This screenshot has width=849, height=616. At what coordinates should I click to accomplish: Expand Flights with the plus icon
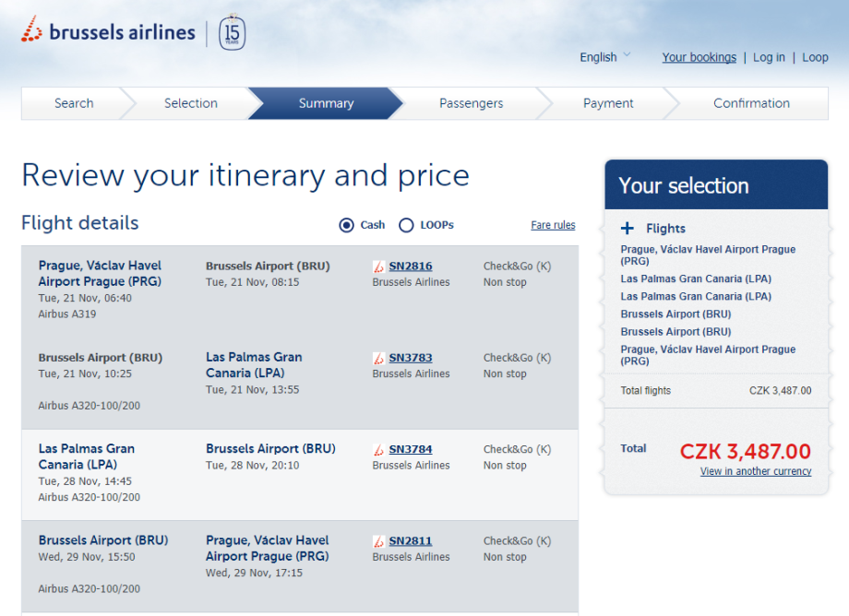tap(628, 229)
